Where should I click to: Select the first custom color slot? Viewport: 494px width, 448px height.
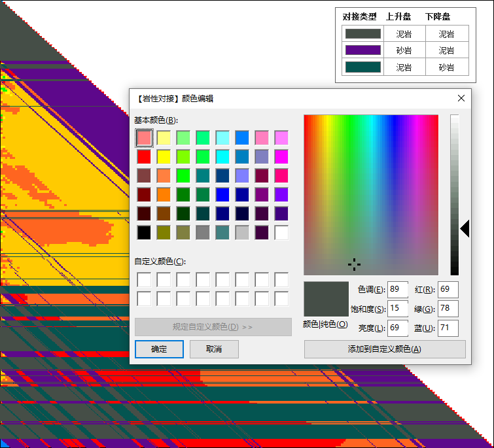[144, 280]
